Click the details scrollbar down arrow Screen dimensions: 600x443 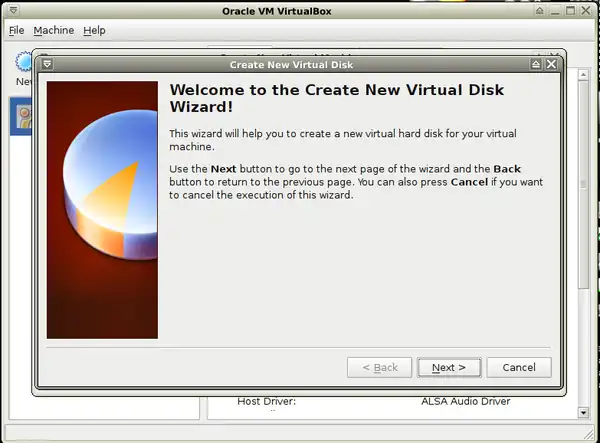tap(583, 411)
